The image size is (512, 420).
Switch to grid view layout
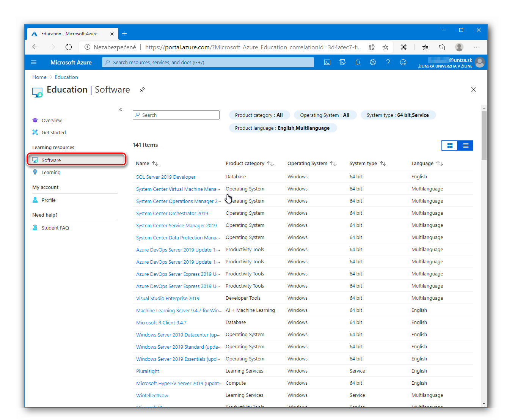coord(449,145)
